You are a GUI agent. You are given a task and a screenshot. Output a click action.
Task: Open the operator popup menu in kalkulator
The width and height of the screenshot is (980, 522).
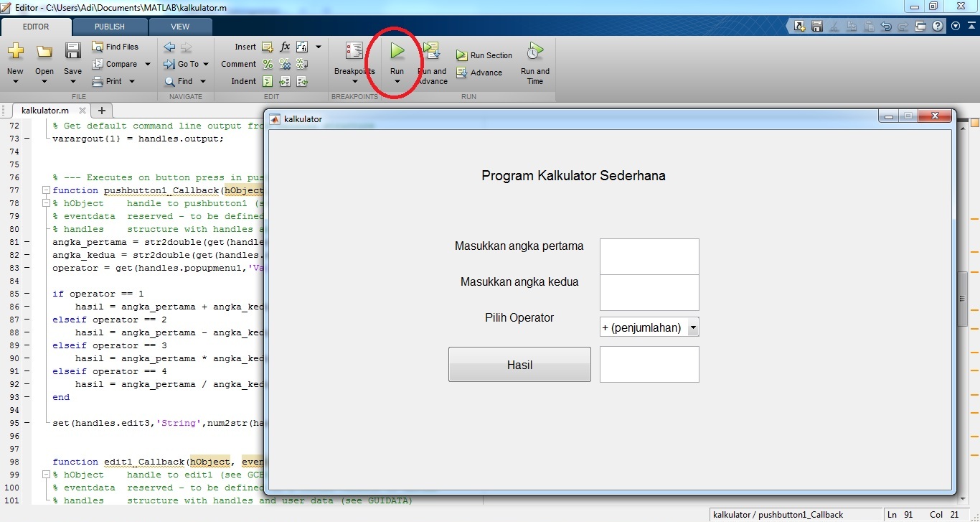649,327
